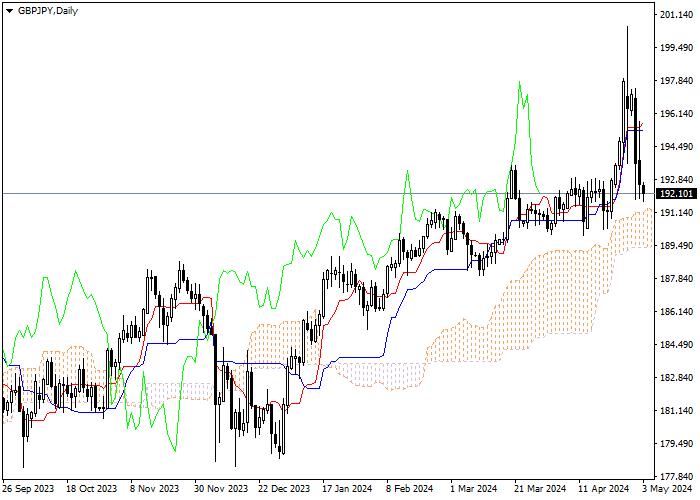
Task: Click the 21 Mar 2024 date label
Action: [x=540, y=489]
